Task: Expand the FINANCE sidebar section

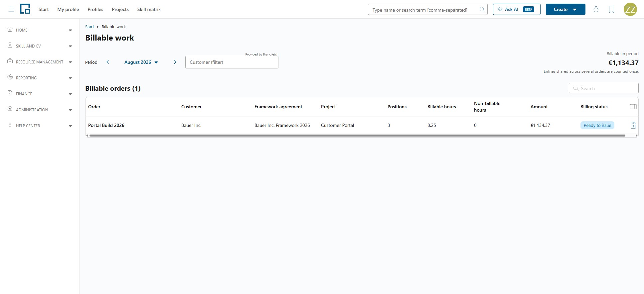Action: tap(70, 94)
